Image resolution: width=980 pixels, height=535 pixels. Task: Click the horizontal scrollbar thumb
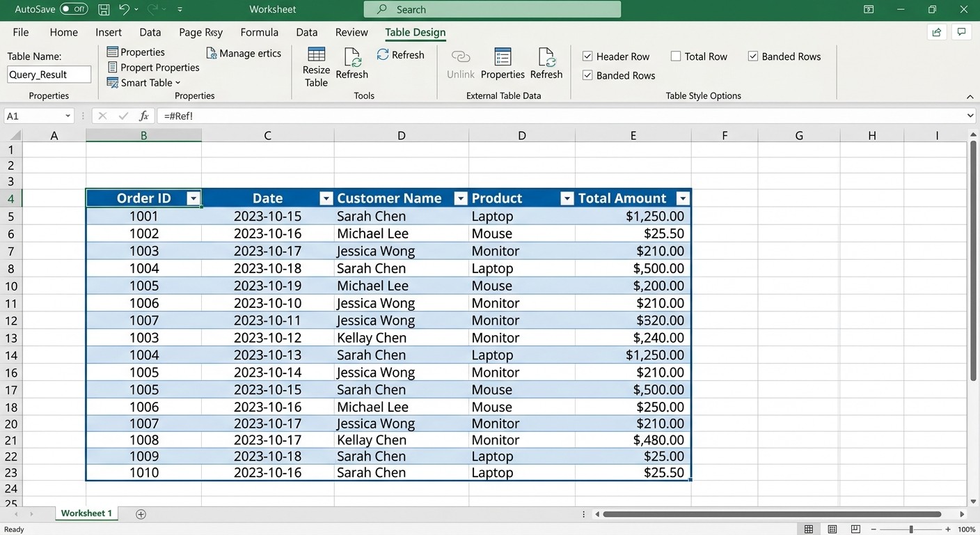click(x=772, y=514)
